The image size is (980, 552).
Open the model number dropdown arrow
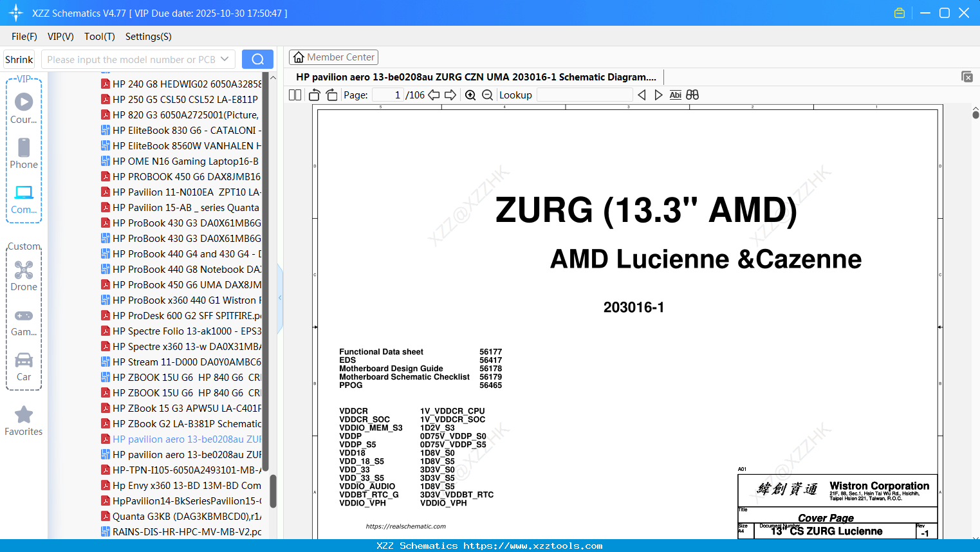pyautogui.click(x=225, y=59)
